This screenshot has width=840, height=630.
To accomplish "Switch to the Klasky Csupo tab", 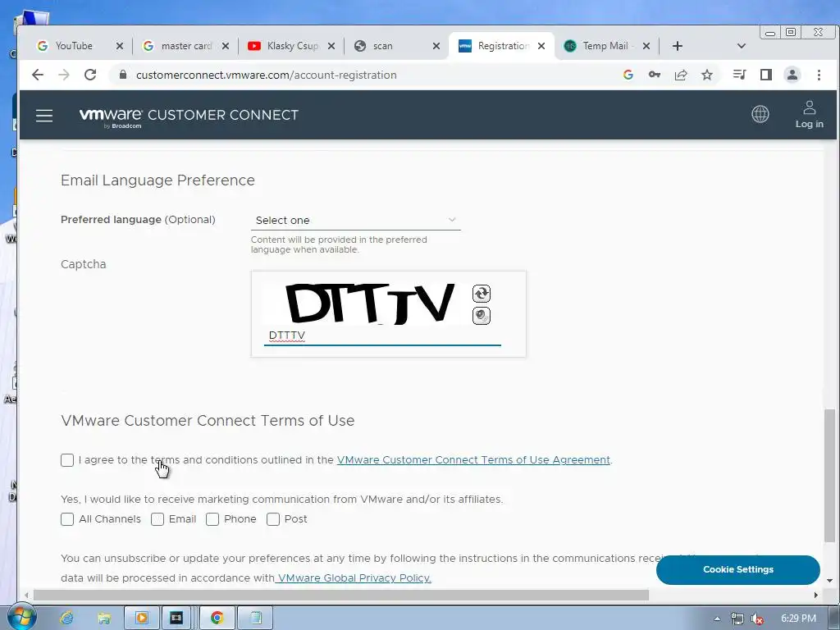I will pos(293,46).
